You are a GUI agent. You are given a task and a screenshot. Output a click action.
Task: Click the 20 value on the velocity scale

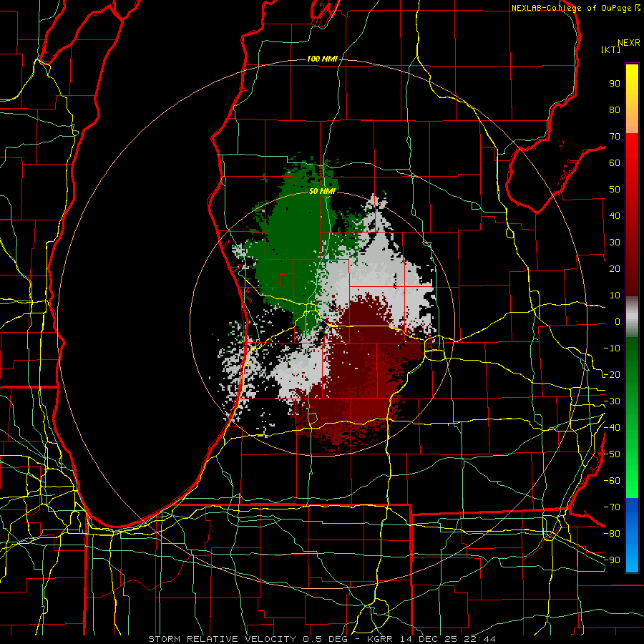615,268
